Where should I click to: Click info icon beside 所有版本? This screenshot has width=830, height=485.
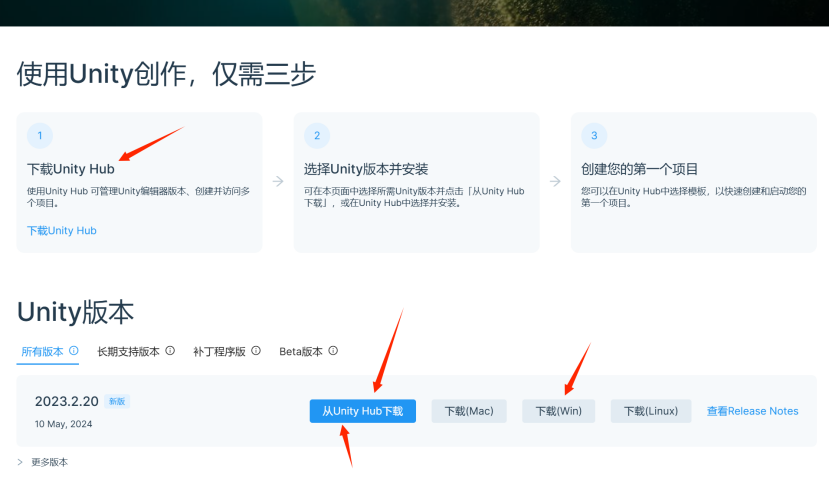pyautogui.click(x=74, y=351)
